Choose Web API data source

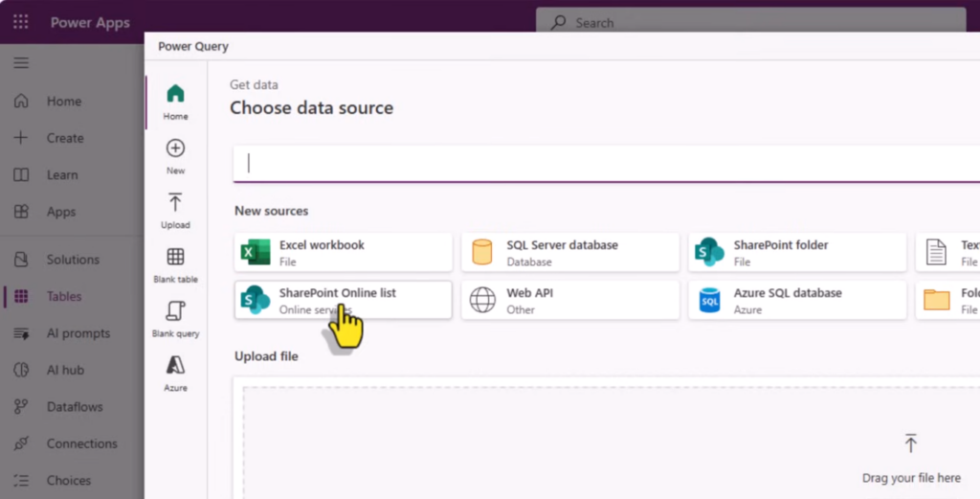tap(570, 300)
